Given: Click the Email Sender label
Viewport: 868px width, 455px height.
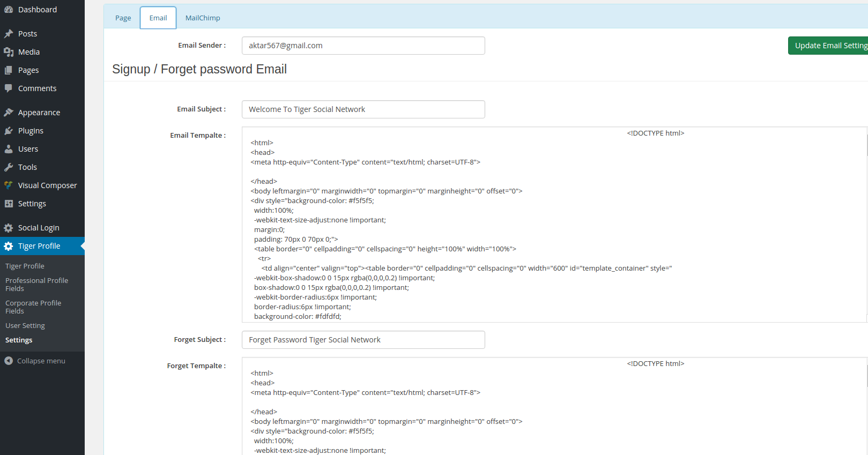Looking at the screenshot, I should click(x=202, y=45).
